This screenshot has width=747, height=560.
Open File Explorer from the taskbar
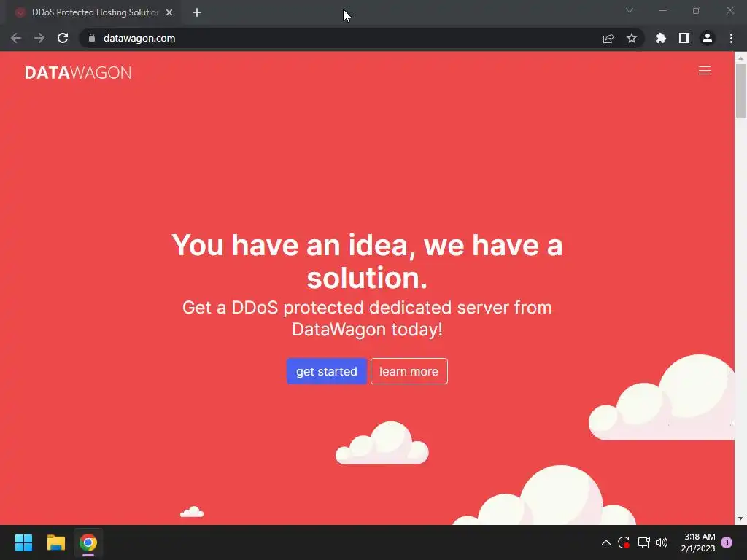[x=55, y=542]
